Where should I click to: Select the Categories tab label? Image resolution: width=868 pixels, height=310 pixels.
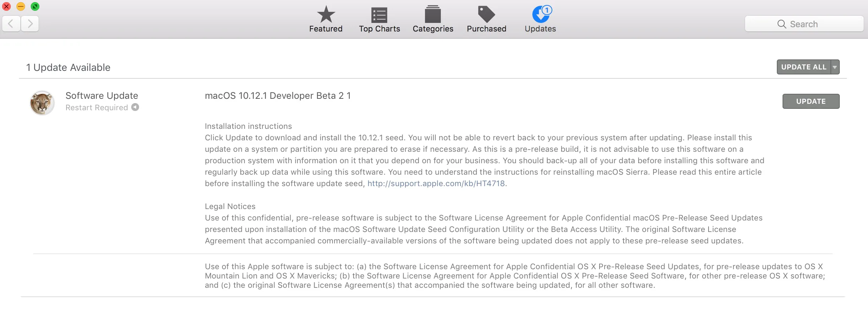[433, 29]
